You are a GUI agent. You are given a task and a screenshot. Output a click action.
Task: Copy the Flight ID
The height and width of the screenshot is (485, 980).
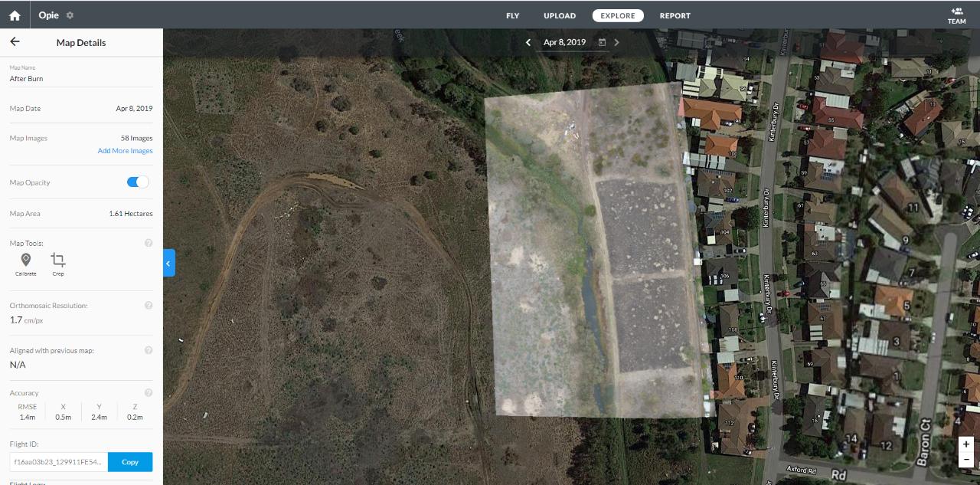pos(130,462)
